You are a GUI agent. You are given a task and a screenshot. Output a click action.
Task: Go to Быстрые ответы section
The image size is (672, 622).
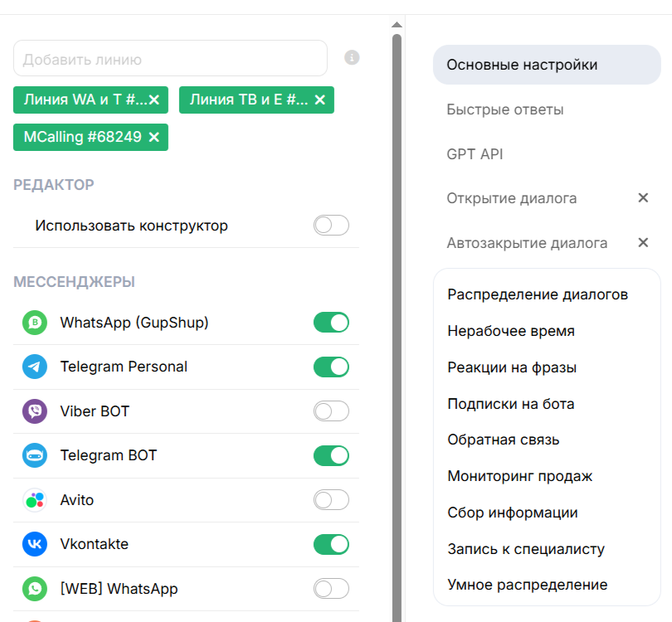point(504,109)
